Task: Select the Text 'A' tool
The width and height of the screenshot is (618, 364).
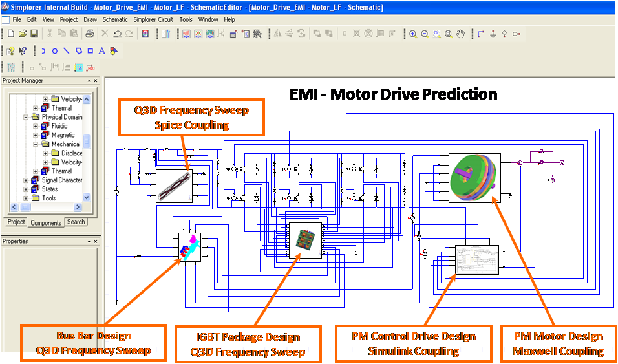Action: (101, 51)
